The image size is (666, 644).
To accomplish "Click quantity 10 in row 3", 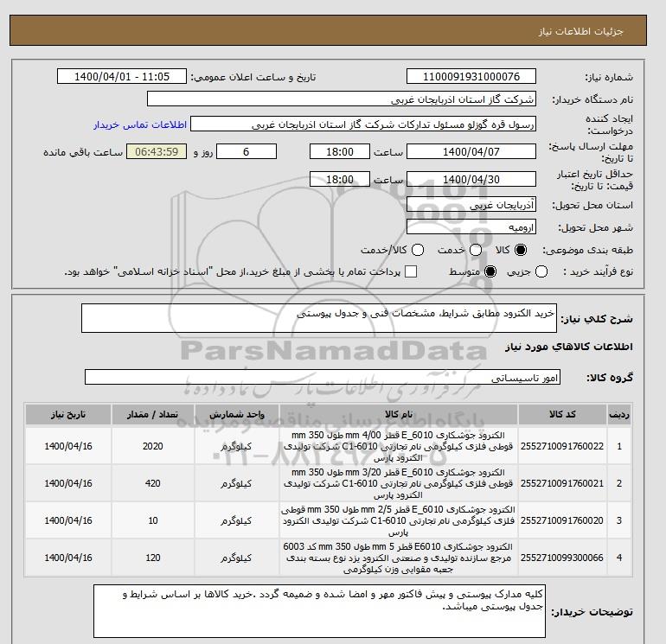I will tap(153, 520).
